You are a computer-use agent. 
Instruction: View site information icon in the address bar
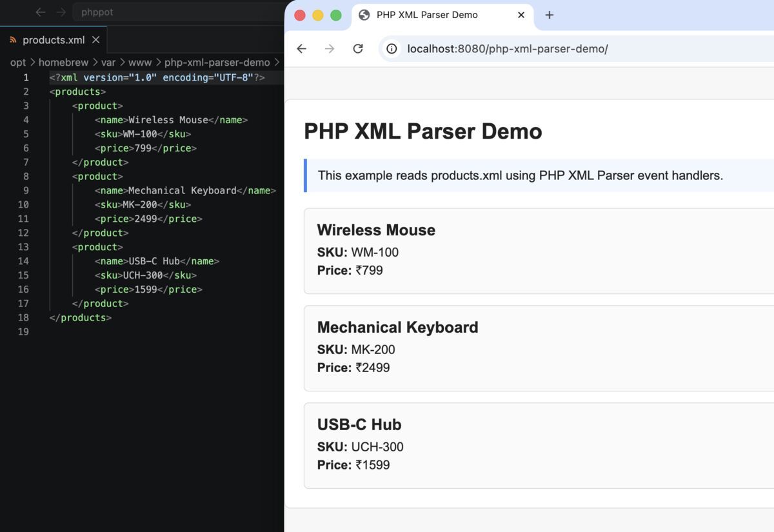point(392,49)
